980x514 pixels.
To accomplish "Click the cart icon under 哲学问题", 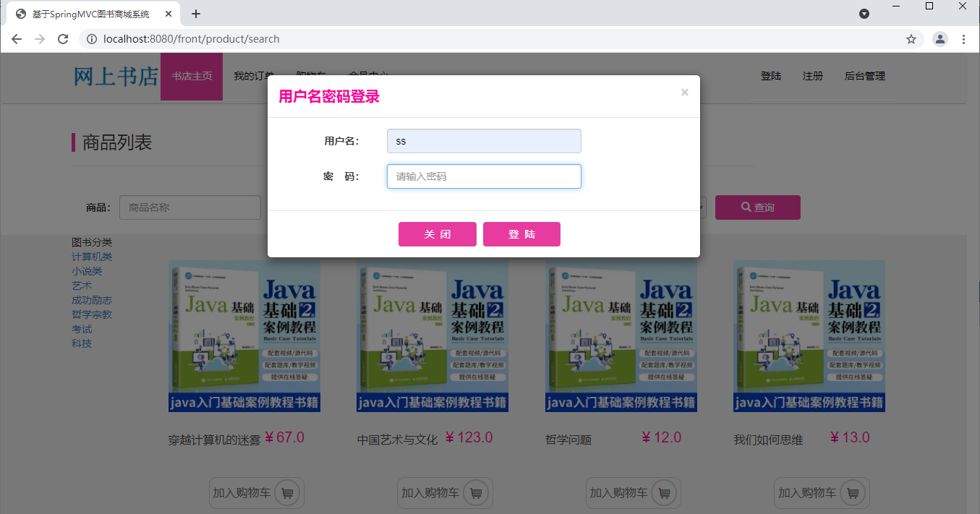I will 665,493.
